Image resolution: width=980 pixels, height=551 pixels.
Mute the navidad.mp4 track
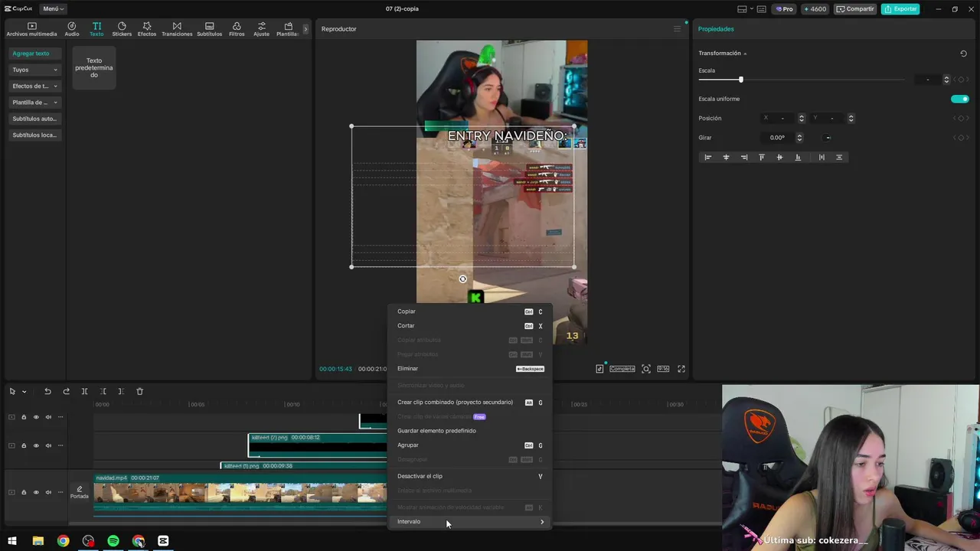click(48, 492)
